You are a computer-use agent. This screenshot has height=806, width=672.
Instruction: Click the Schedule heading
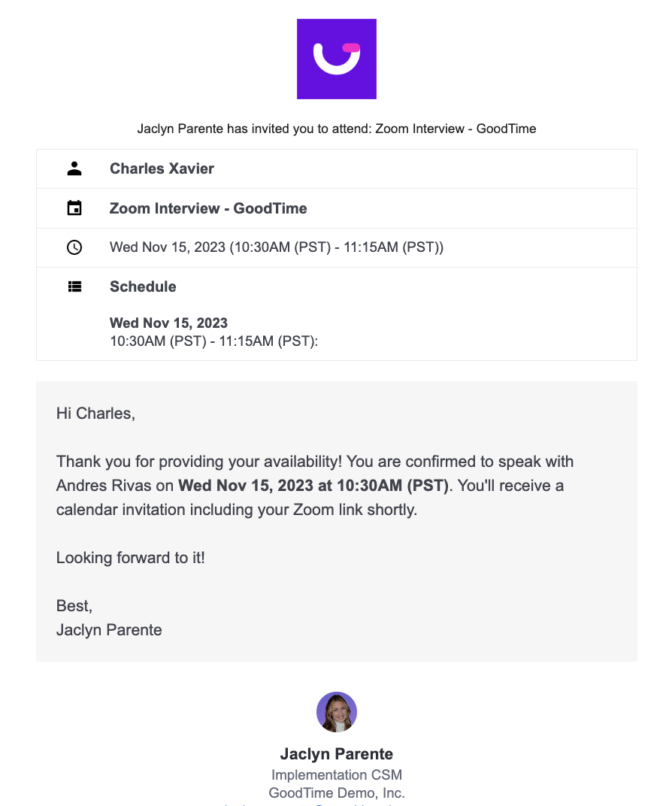tap(143, 286)
